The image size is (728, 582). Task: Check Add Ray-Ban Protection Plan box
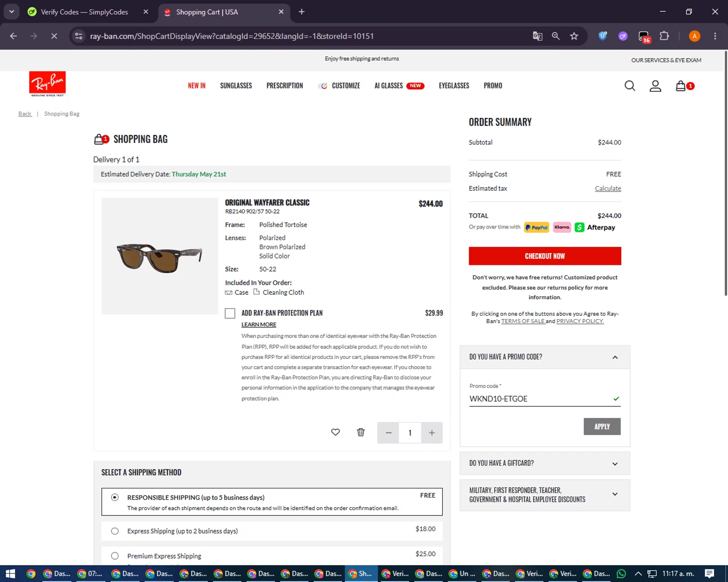tap(230, 313)
